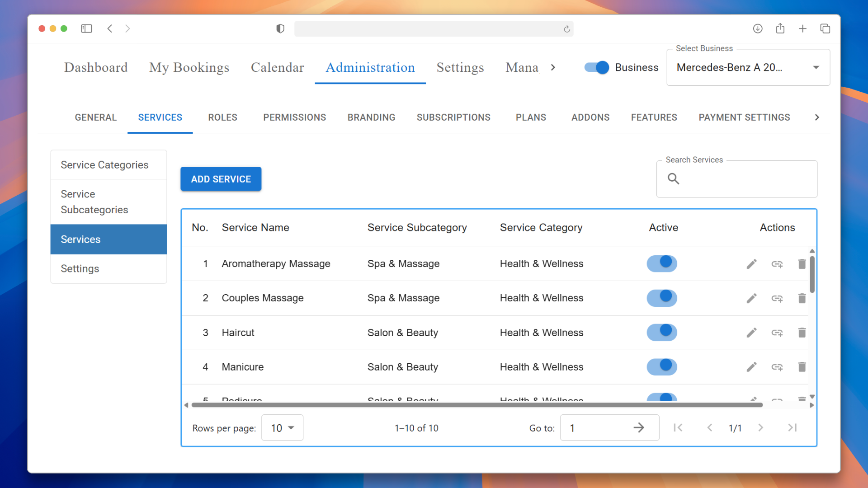Delete the Haircut service using the trash icon
The height and width of the screenshot is (488, 868).
coord(802,333)
